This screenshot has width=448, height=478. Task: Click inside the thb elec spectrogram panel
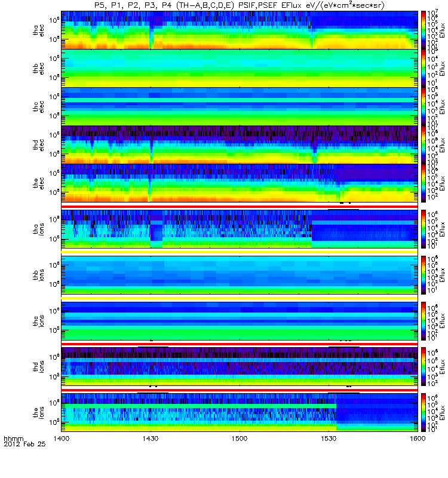click(x=240, y=68)
